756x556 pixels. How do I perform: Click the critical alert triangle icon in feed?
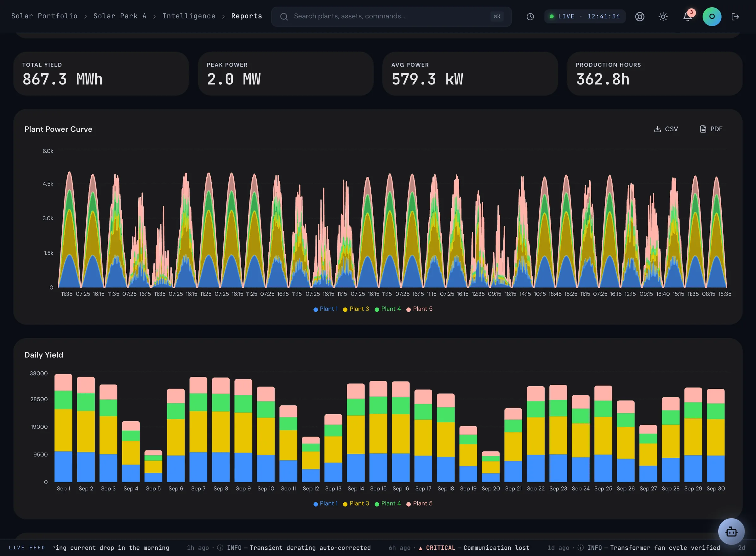point(420,548)
